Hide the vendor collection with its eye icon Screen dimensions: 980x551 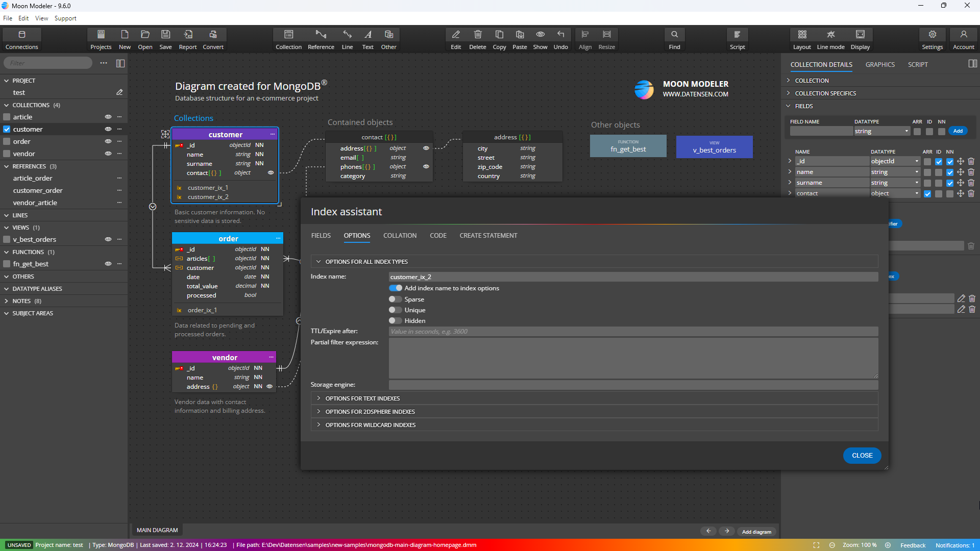click(108, 154)
